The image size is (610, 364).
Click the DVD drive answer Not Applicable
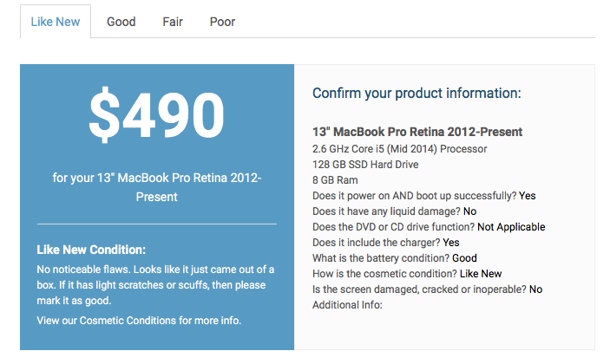511,227
